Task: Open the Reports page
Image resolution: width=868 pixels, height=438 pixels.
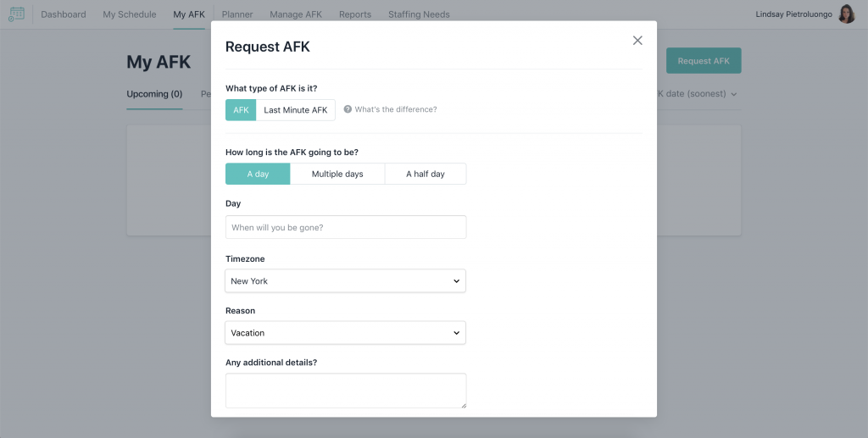Action: 355,14
